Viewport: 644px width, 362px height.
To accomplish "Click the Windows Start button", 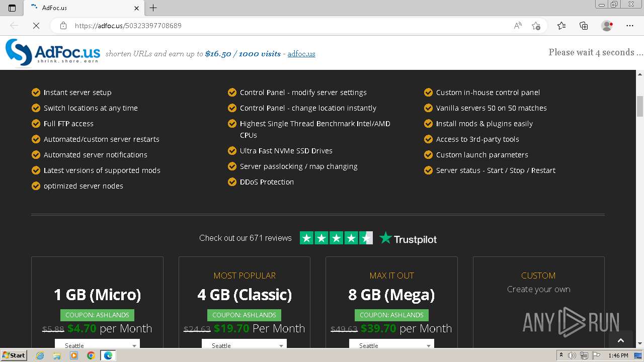I will point(14,355).
